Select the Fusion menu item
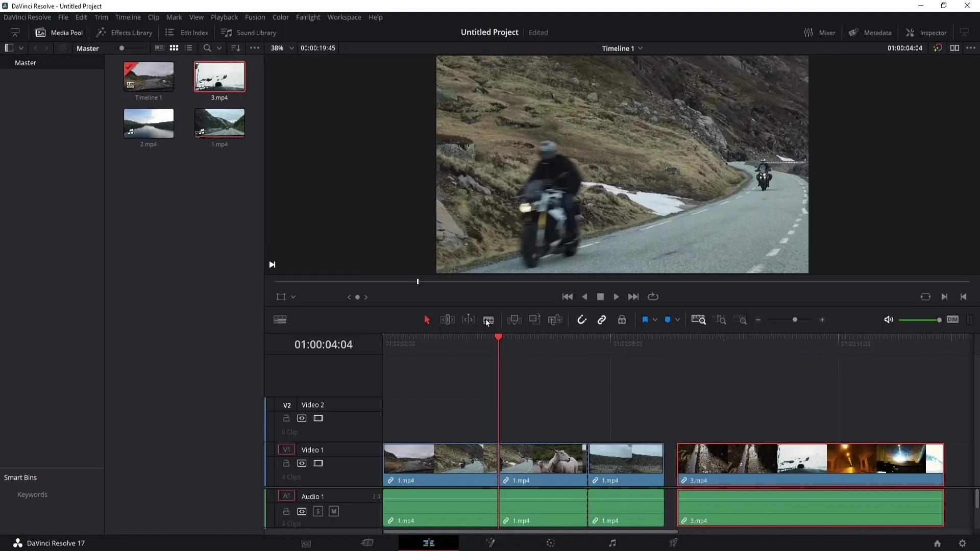This screenshot has height=551, width=980. point(254,17)
